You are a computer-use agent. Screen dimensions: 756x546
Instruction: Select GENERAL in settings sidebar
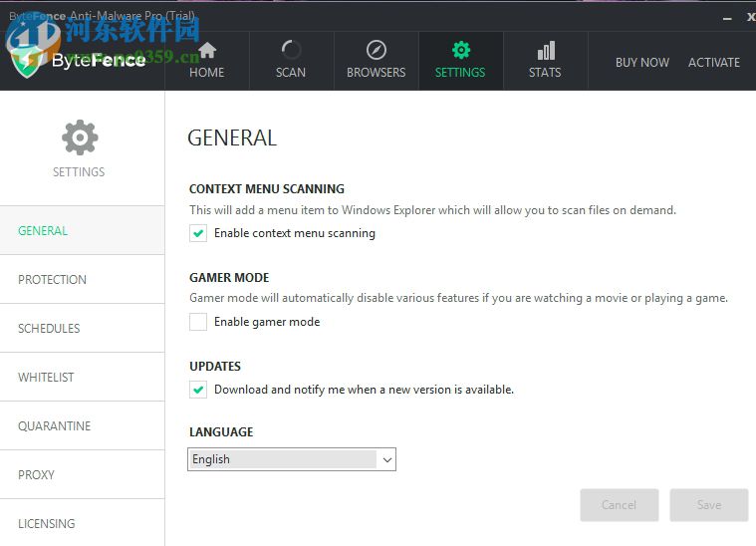click(82, 230)
